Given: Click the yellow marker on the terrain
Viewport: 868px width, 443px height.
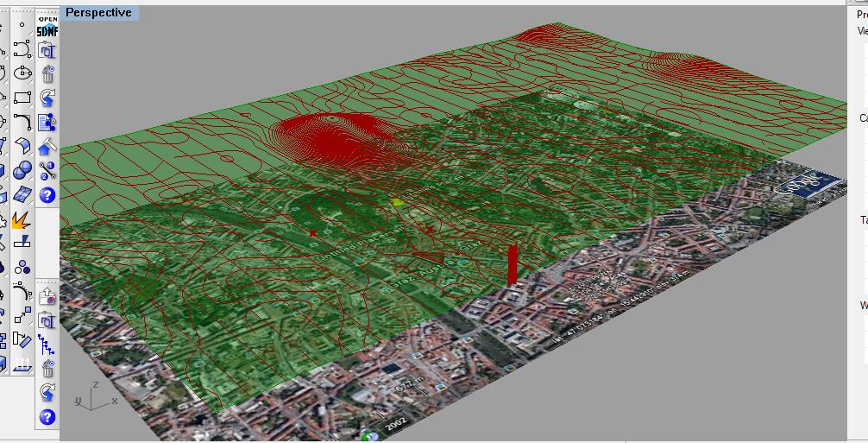Looking at the screenshot, I should tap(398, 202).
